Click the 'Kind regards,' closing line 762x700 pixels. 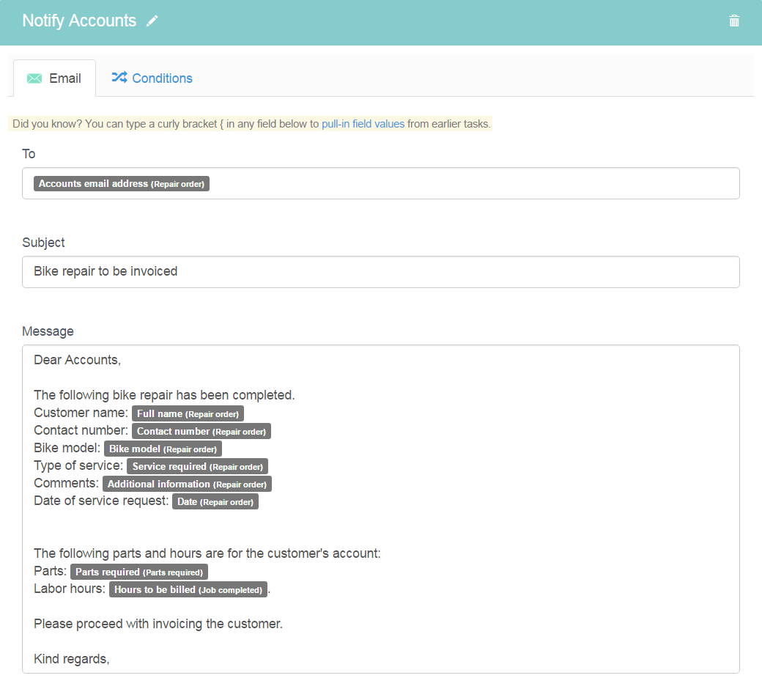pos(72,659)
